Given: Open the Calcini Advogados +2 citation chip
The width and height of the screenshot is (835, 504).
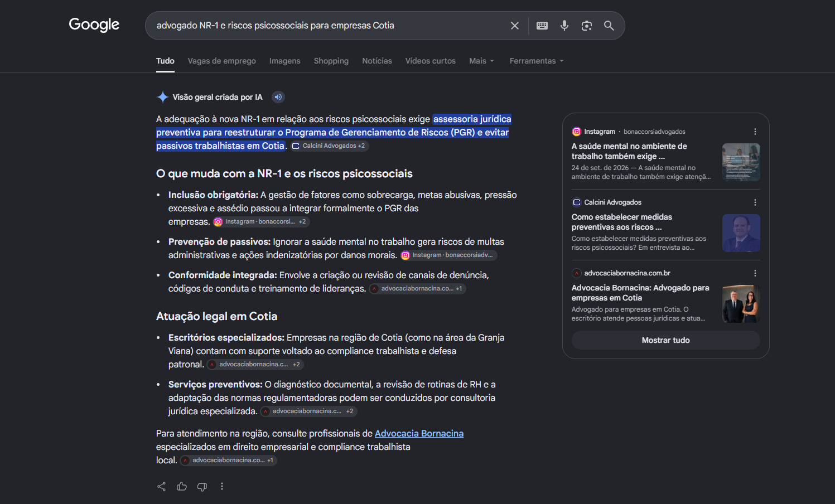Looking at the screenshot, I should pyautogui.click(x=329, y=146).
